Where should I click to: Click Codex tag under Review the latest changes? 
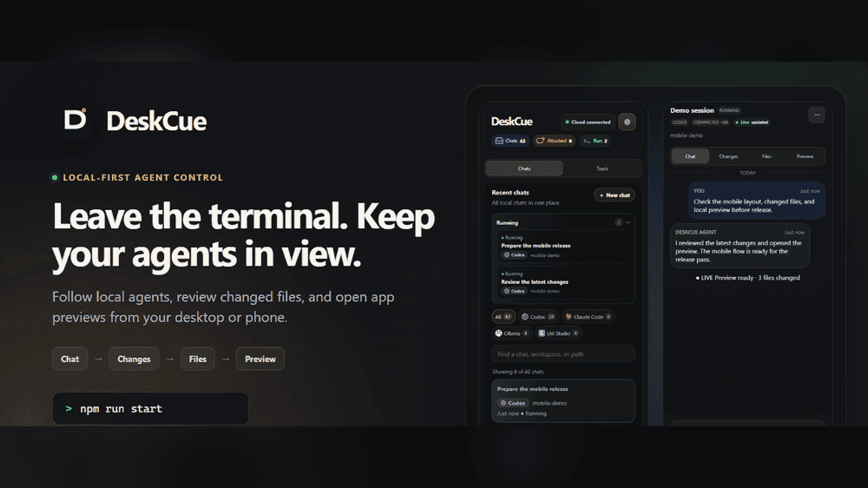point(514,292)
